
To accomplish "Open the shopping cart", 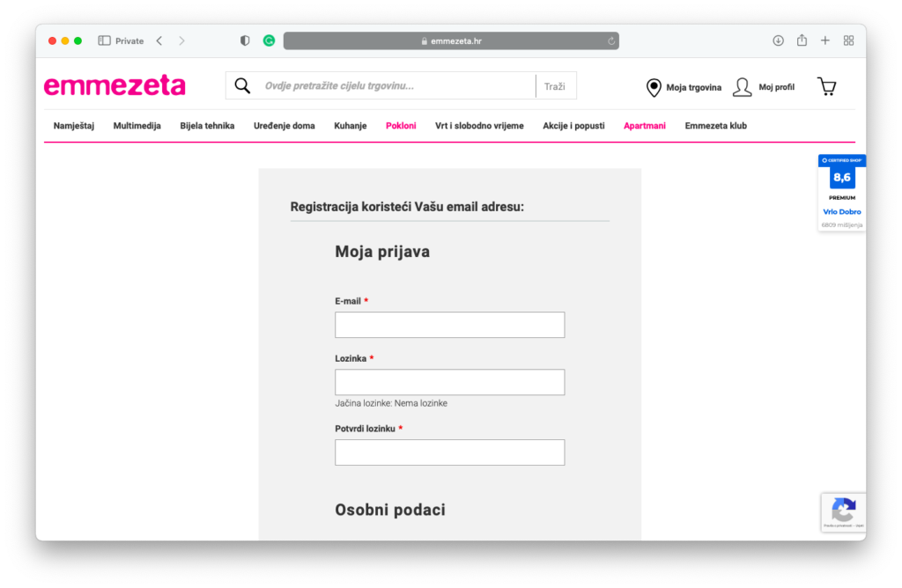I will [x=826, y=86].
